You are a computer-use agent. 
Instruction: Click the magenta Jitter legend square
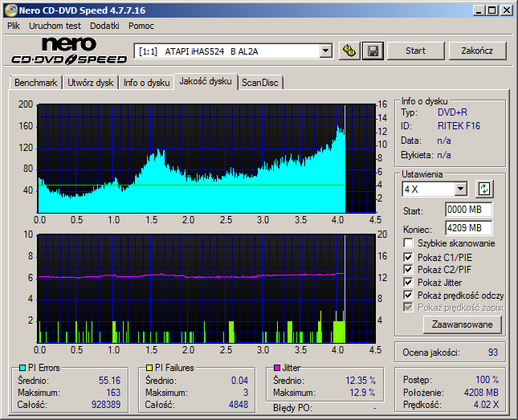point(277,368)
